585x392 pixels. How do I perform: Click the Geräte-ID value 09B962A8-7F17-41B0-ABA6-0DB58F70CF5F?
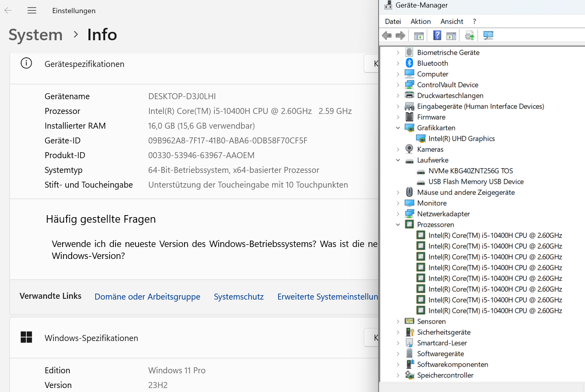[x=228, y=141]
